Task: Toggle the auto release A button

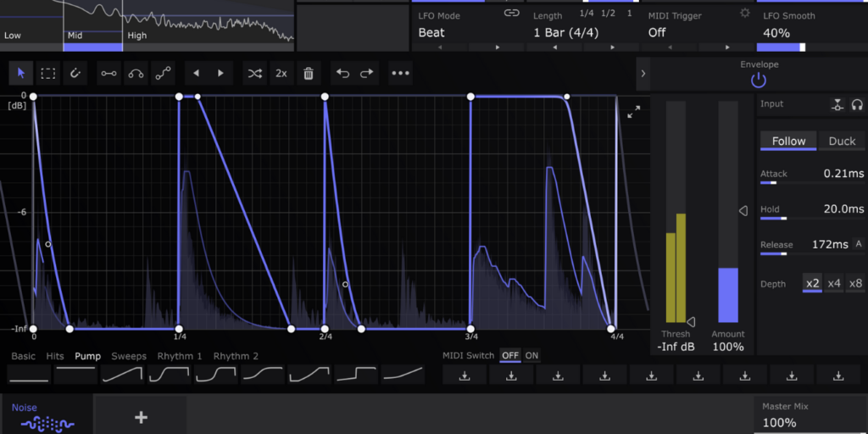Action: pyautogui.click(x=859, y=243)
